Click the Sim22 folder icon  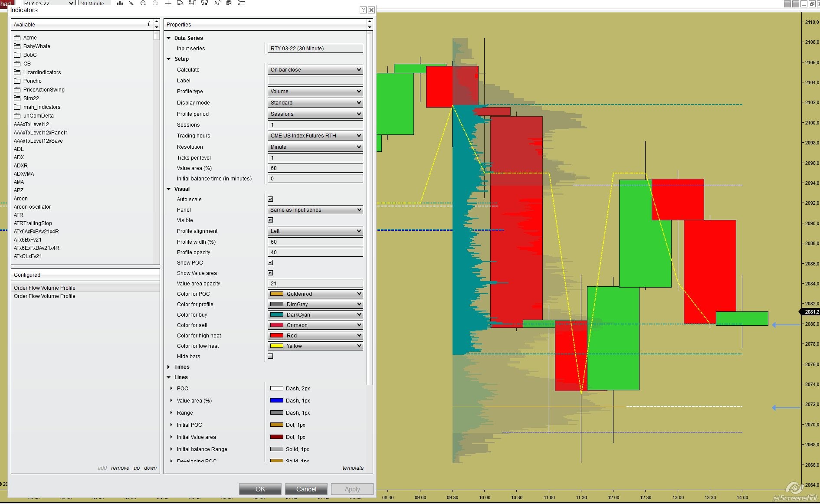[17, 98]
